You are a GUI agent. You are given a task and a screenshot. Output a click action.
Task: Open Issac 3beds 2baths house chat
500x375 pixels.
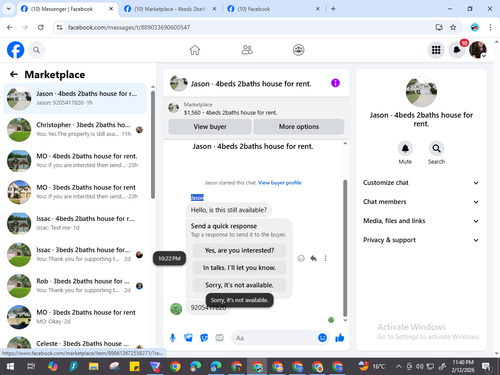(75, 254)
